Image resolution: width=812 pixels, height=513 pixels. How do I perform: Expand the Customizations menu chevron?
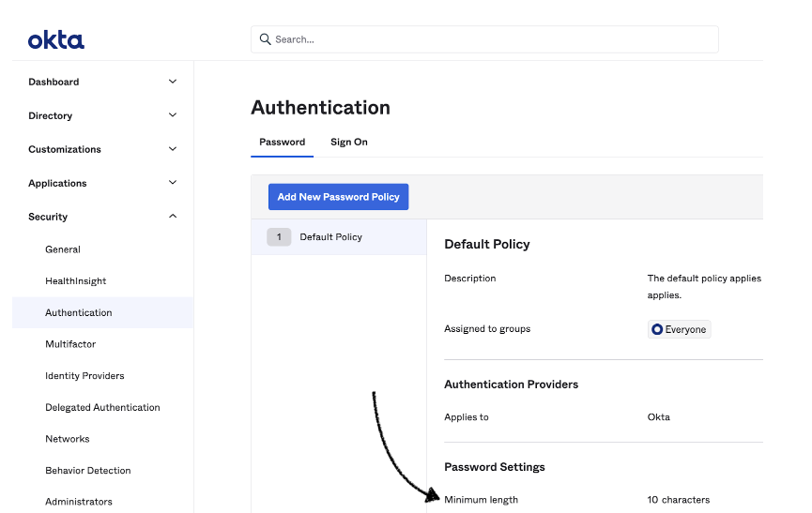click(x=173, y=149)
